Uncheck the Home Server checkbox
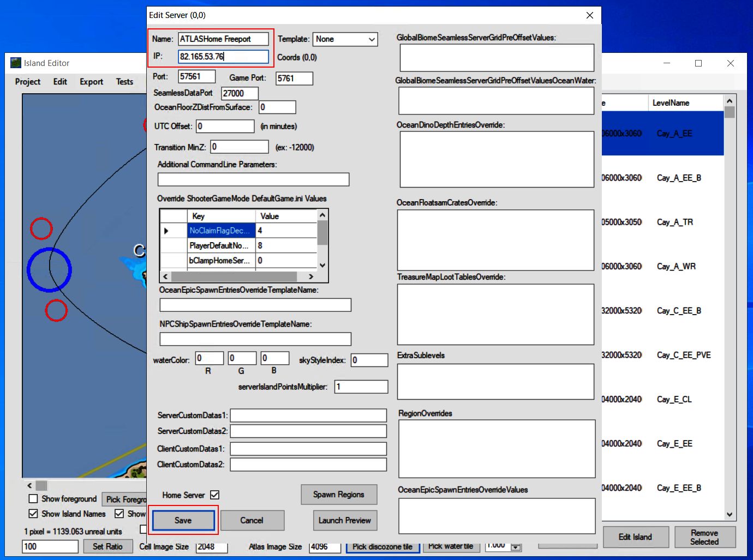753x560 pixels. (214, 495)
